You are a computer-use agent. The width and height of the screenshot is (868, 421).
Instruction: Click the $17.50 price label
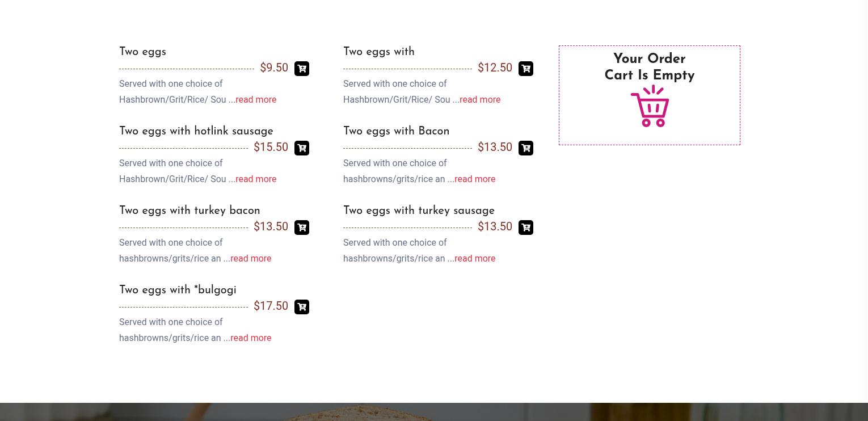pyautogui.click(x=271, y=306)
